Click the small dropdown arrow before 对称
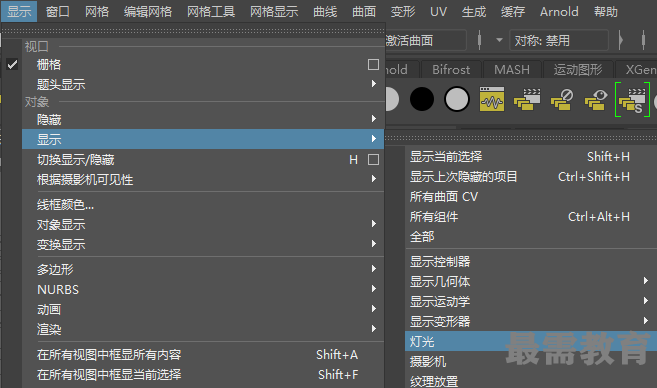Screen dimensions: 657x388 click(x=499, y=41)
